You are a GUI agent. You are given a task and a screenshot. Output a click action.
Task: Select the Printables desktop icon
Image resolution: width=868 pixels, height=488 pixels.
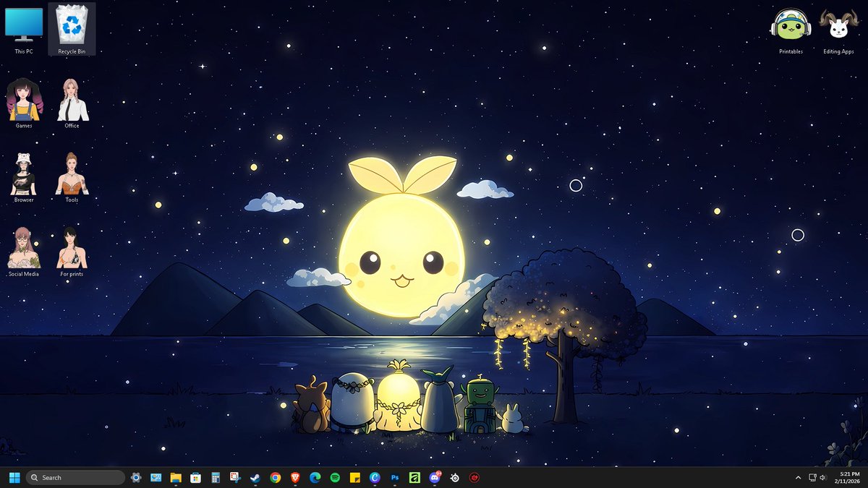click(791, 31)
